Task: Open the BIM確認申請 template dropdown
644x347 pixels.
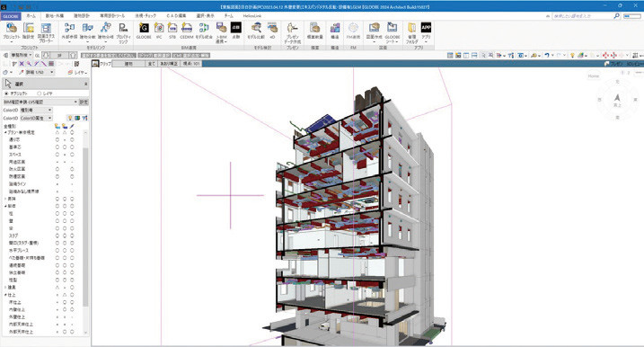Action: point(40,102)
